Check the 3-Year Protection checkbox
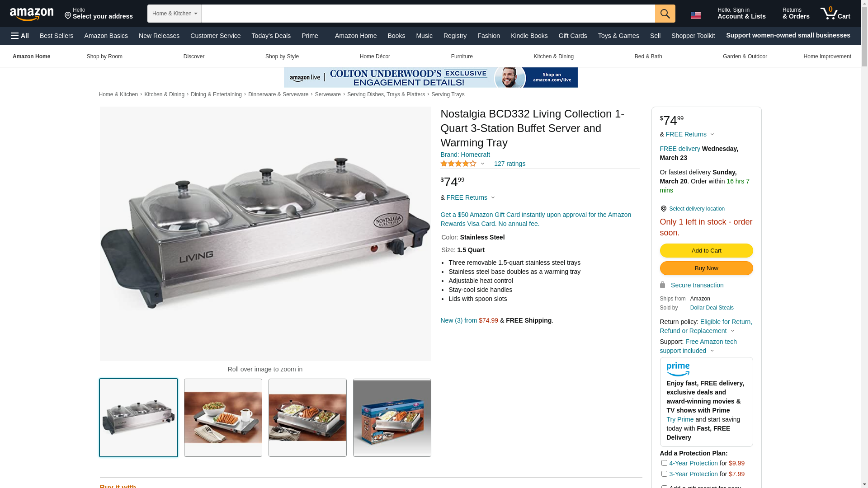Viewport: 868px width, 488px height. (664, 474)
